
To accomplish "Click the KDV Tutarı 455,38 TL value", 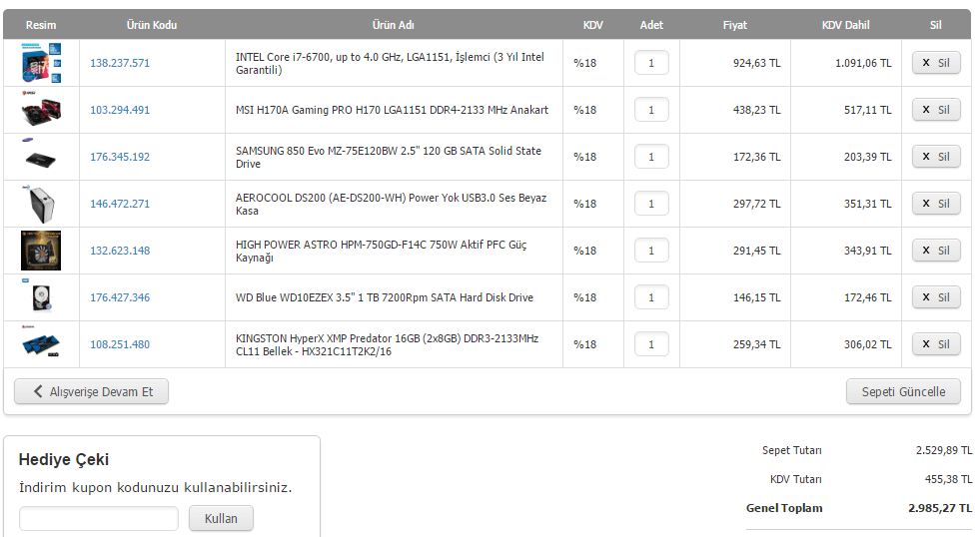I will coord(948,479).
